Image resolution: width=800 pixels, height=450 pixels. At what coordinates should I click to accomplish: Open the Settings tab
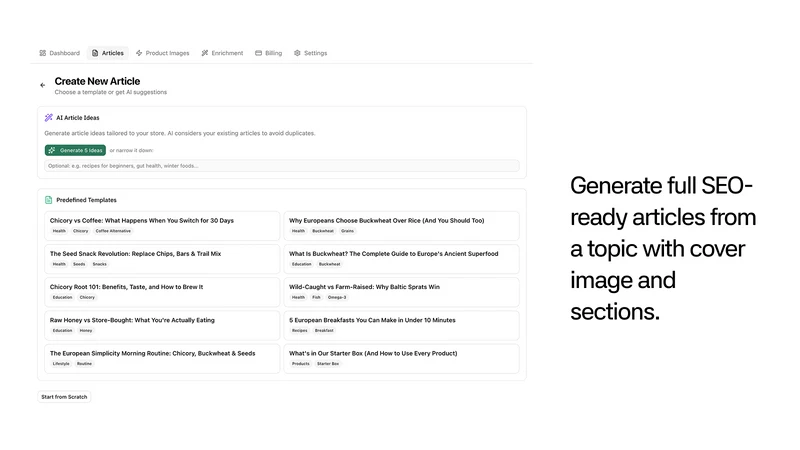pyautogui.click(x=310, y=53)
